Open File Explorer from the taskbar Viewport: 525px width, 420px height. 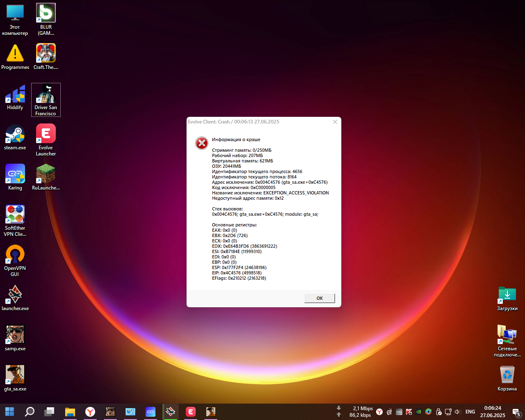(70, 411)
